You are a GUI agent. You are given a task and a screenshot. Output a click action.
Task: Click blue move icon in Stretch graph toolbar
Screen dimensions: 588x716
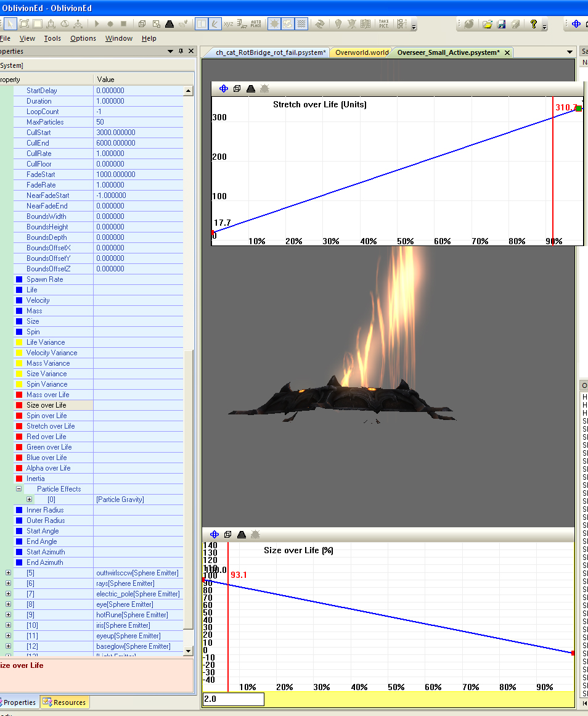pyautogui.click(x=224, y=89)
